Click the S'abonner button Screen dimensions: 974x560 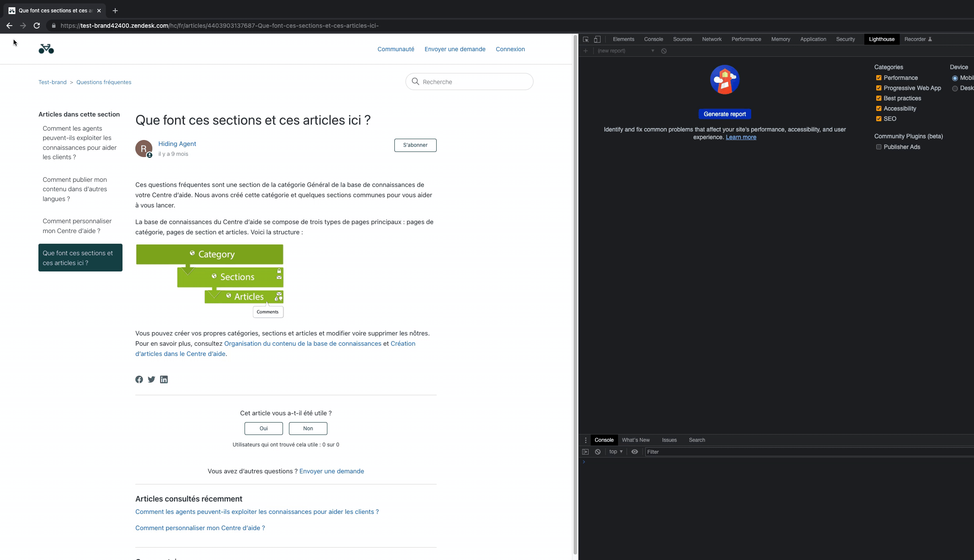tap(415, 145)
